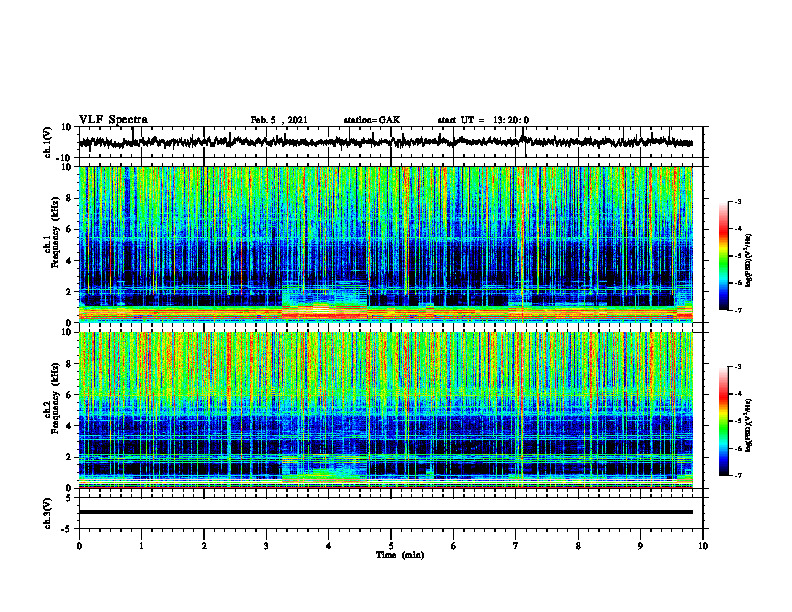Click inside the ch.2 spectrogram panel
The width and height of the screenshot is (792, 612).
click(x=386, y=410)
